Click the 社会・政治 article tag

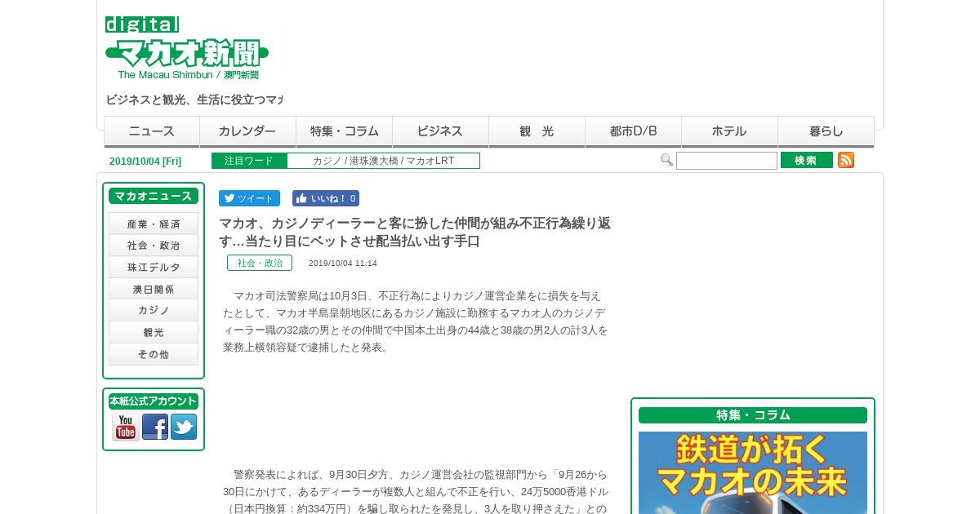(260, 263)
